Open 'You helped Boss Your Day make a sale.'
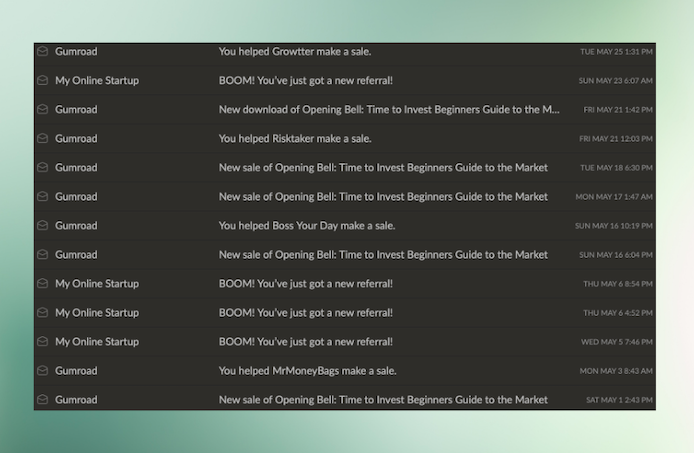Screen dimensions: 694x453 [x=307, y=226]
